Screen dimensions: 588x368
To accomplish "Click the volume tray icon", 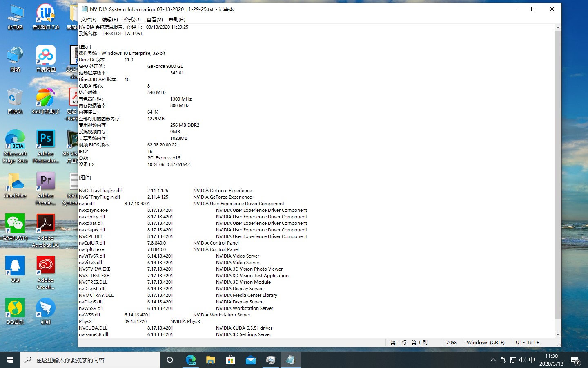I will [522, 360].
